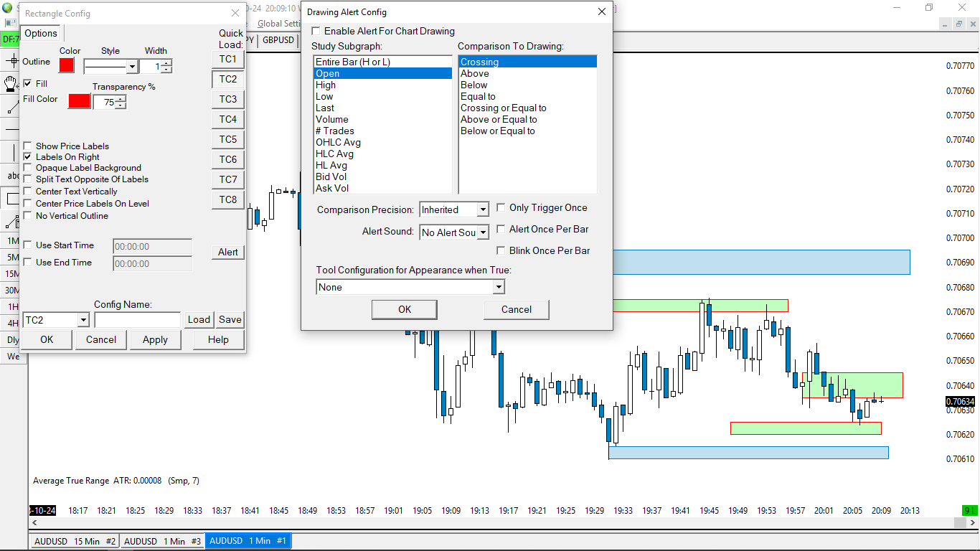Enable Show Price Labels
The image size is (980, 551).
pyautogui.click(x=28, y=146)
